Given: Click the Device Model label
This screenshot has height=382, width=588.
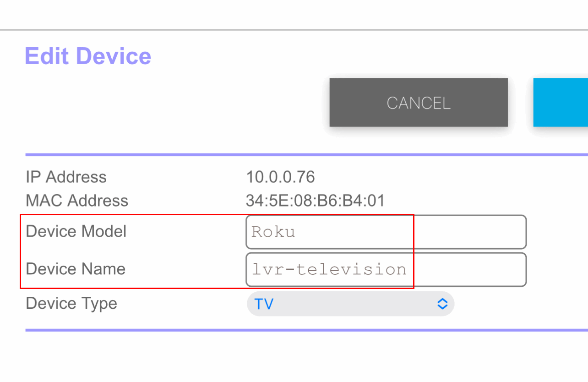Looking at the screenshot, I should coord(76,231).
